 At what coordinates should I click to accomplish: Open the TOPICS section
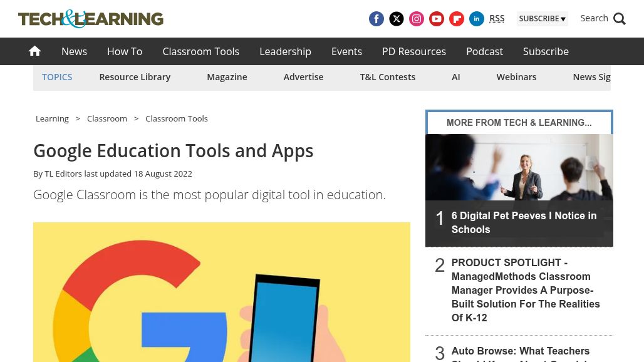pos(57,76)
